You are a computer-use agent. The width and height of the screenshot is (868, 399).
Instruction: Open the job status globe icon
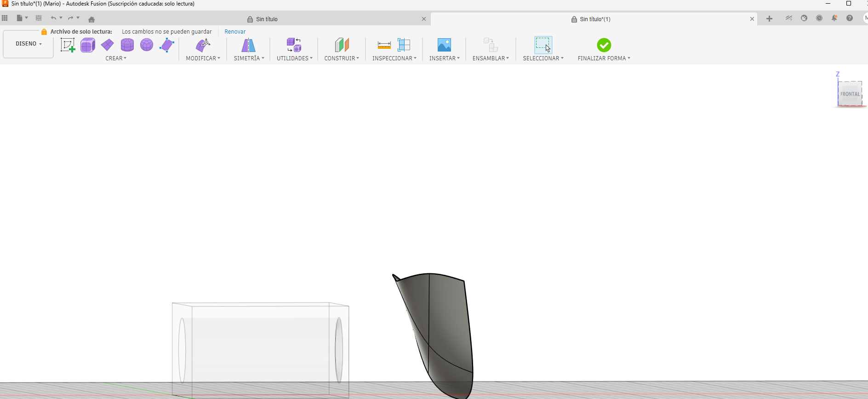point(804,18)
